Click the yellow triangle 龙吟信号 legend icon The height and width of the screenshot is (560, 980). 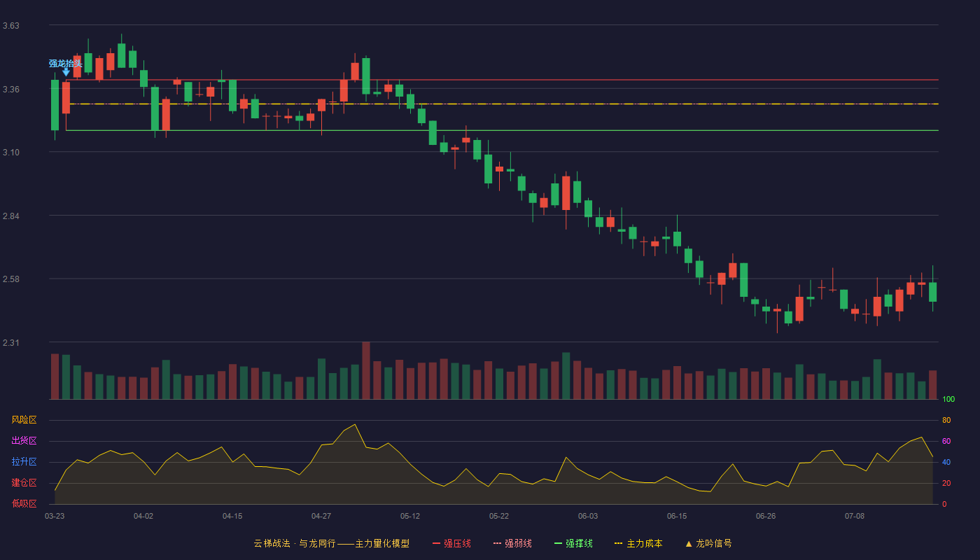[688, 543]
